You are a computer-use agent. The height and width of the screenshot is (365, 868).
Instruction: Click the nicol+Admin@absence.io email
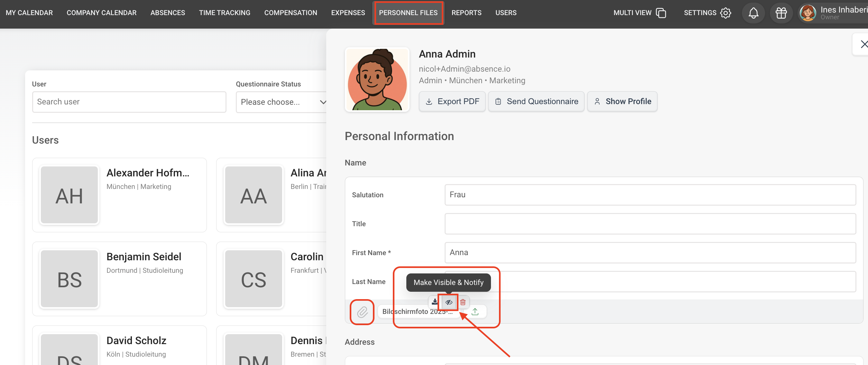click(464, 69)
